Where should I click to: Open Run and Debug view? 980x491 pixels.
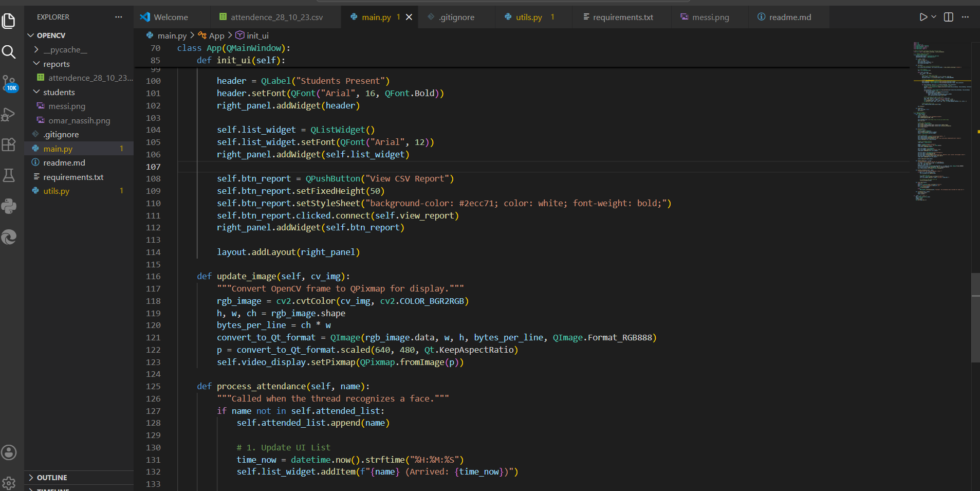pyautogui.click(x=9, y=114)
